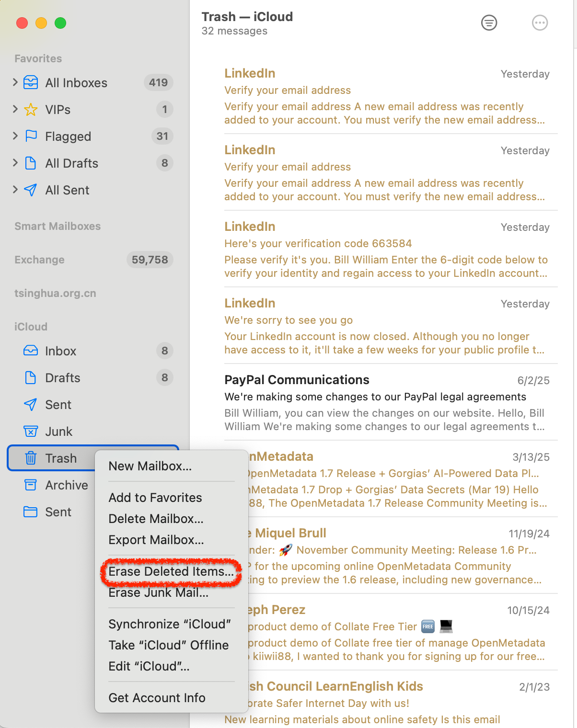Select the Exchange account section
Viewport: 577px width, 728px height.
[x=39, y=260]
